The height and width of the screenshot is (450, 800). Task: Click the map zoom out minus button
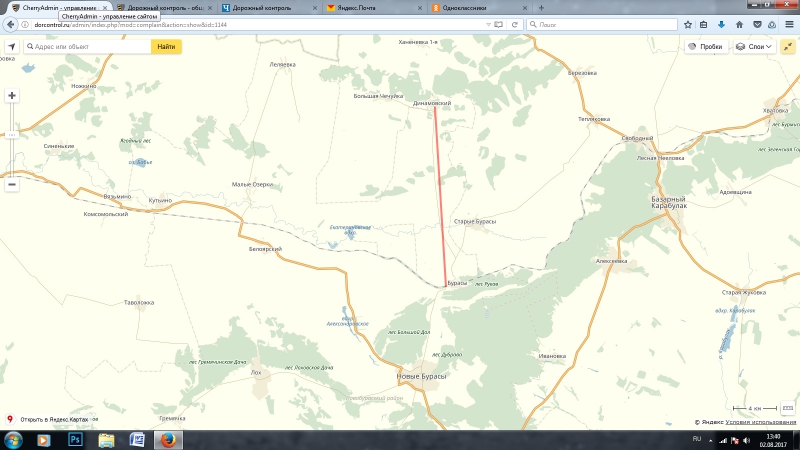pyautogui.click(x=11, y=184)
